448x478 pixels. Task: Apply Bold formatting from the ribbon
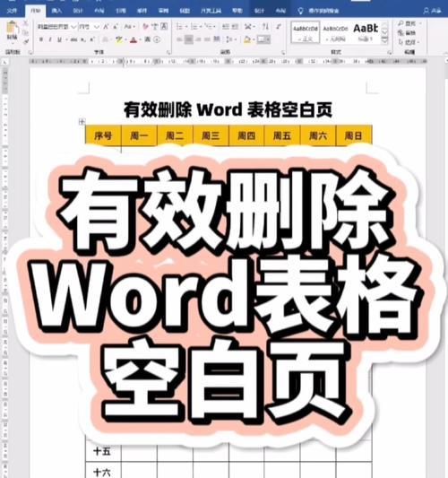tap(41, 39)
